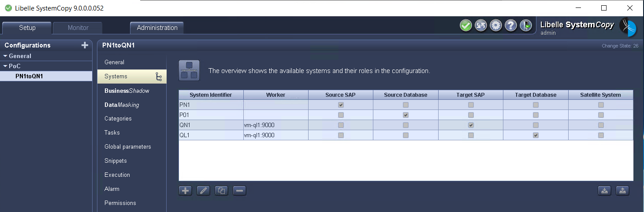
Task: Click the import download-arrow button
Action: pos(604,190)
